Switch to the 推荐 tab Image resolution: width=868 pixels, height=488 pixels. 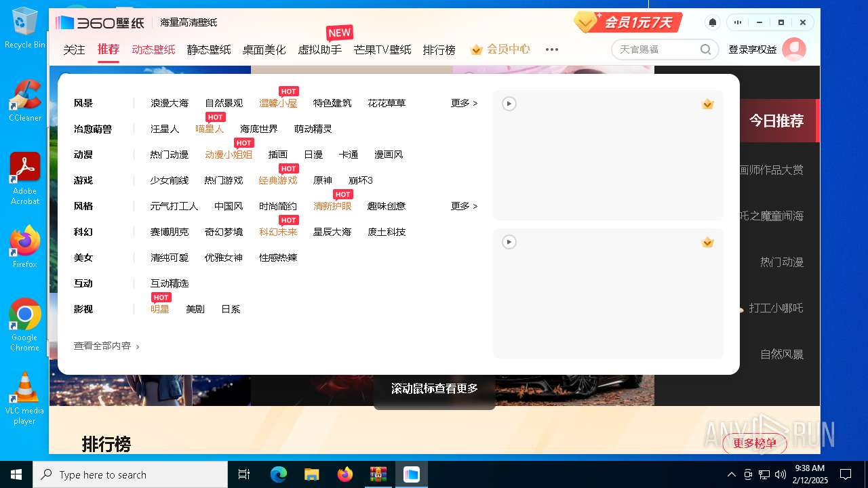[x=108, y=49]
